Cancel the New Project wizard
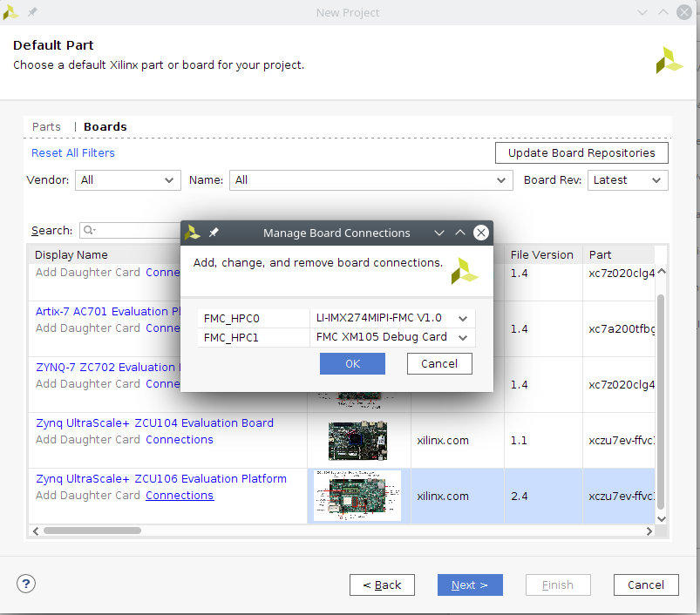 click(x=646, y=585)
